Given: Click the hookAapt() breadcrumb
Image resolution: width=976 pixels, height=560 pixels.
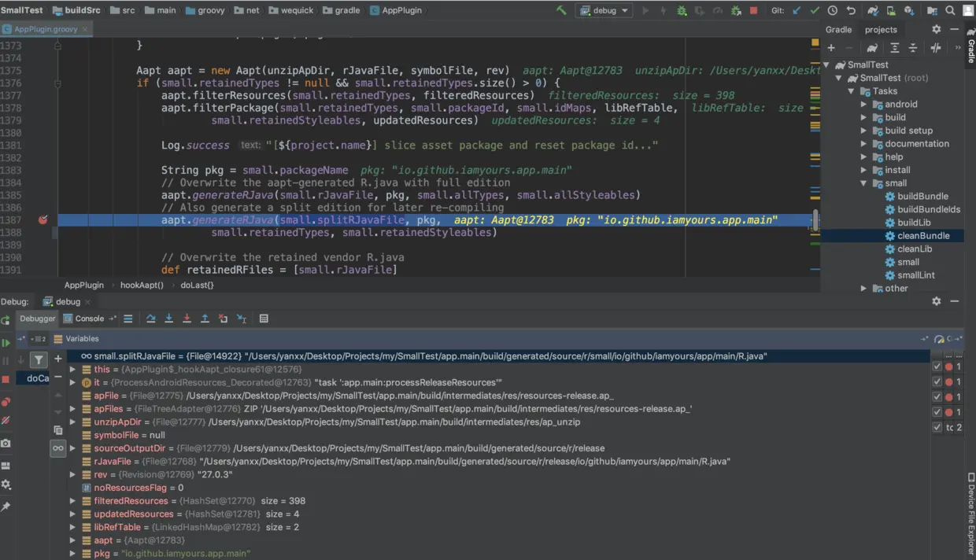Looking at the screenshot, I should coord(142,285).
